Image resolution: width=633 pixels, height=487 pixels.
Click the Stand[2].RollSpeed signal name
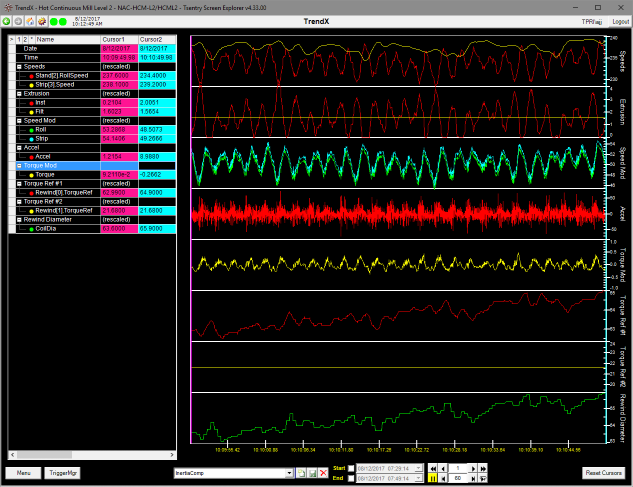(x=62, y=76)
